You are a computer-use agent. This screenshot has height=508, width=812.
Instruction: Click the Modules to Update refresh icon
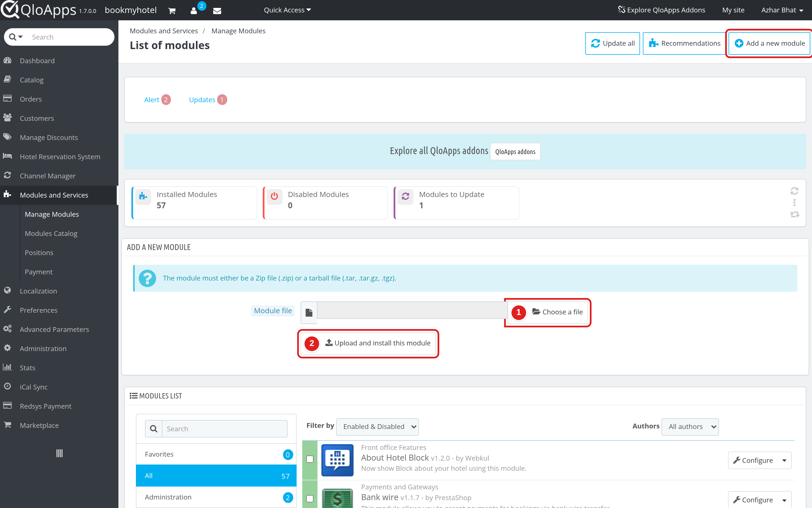(x=405, y=196)
